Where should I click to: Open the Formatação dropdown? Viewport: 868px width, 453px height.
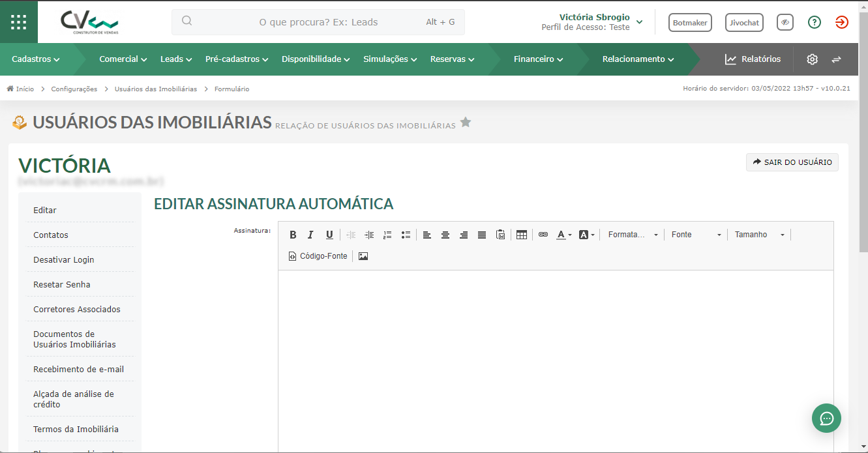point(633,235)
